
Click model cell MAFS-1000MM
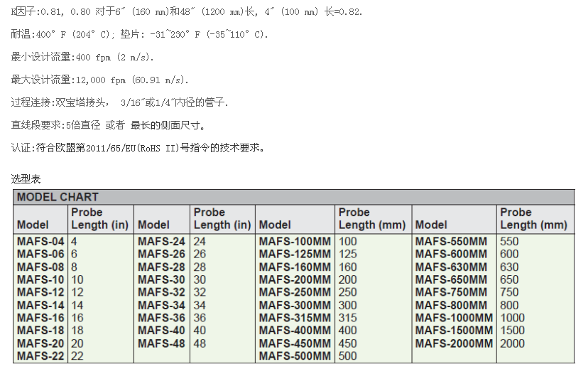coord(454,318)
